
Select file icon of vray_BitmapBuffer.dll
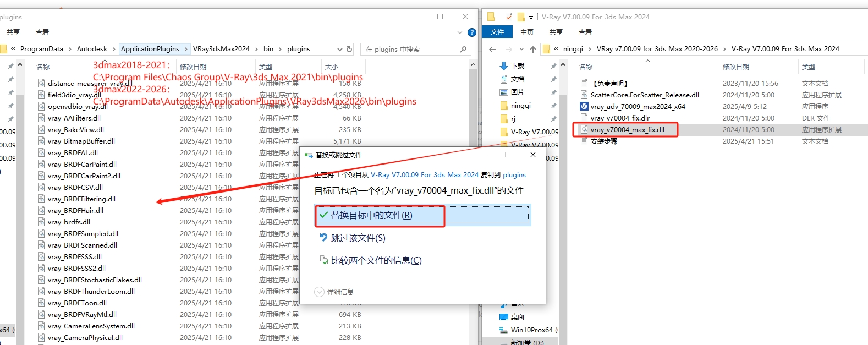(x=41, y=141)
